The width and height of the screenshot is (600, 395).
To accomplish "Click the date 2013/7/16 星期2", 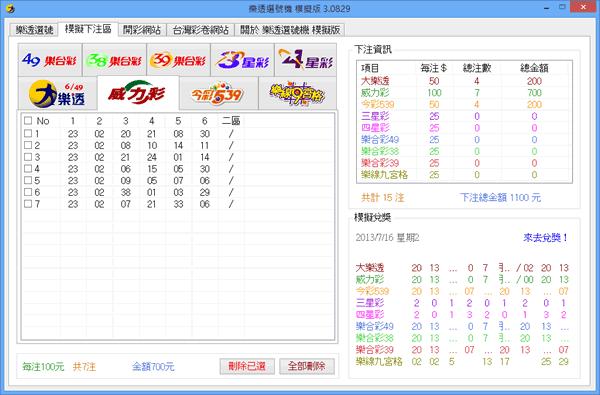I will point(387,238).
